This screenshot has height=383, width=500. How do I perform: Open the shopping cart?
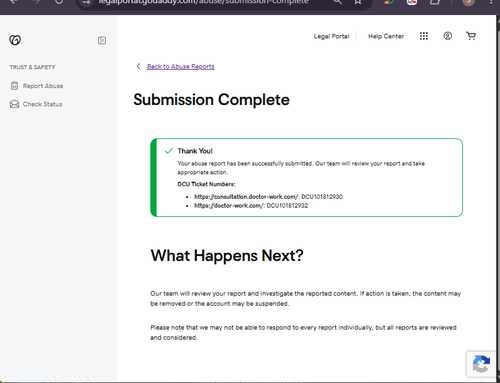pyautogui.click(x=471, y=36)
